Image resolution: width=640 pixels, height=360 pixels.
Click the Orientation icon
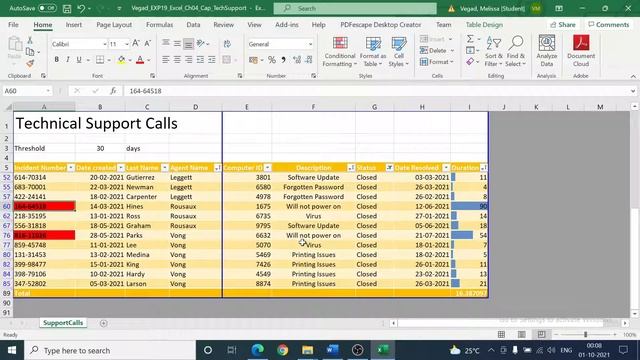(200, 43)
